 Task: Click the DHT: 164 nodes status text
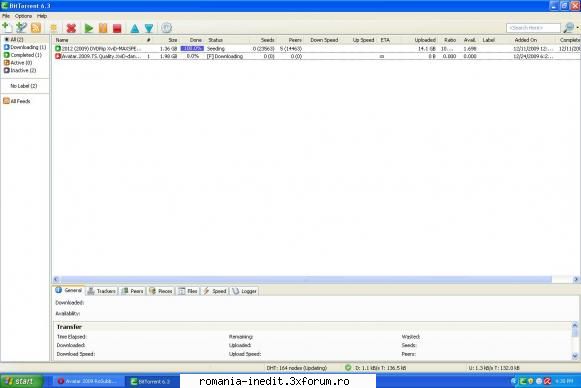[296, 368]
